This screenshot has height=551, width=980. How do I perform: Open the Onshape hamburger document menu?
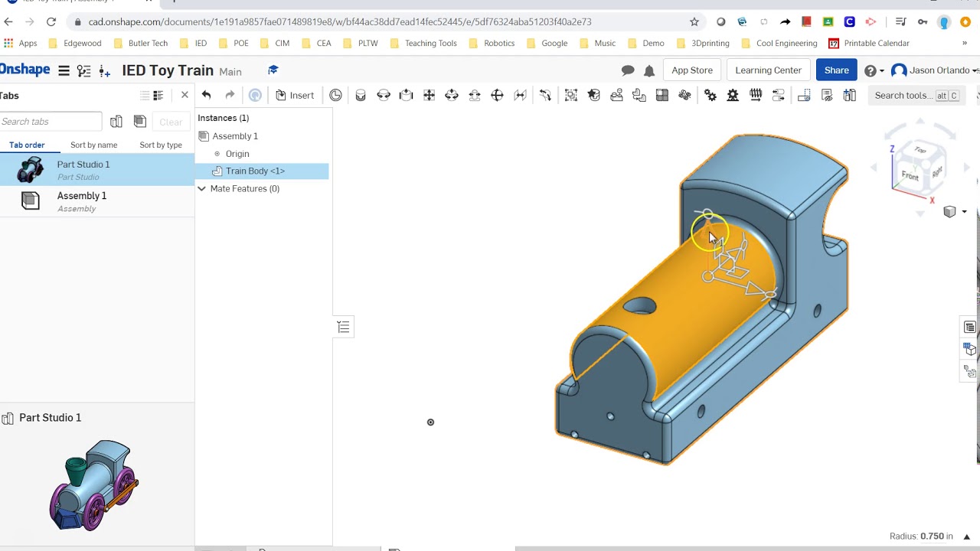pyautogui.click(x=64, y=70)
